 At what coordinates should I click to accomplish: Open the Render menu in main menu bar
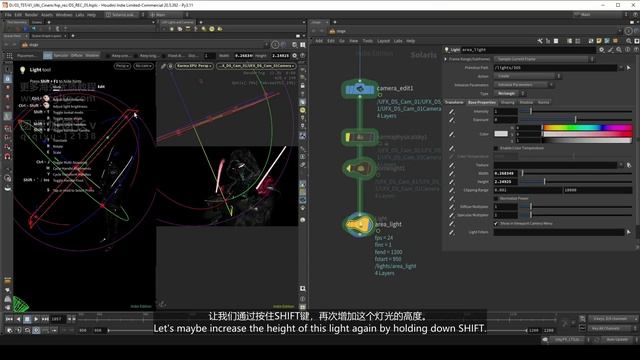pos(31,15)
